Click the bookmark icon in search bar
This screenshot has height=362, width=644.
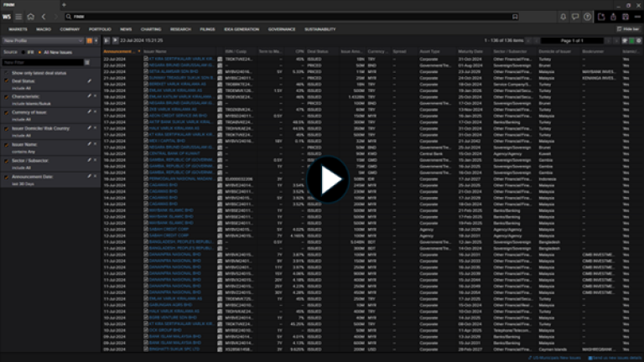514,16
